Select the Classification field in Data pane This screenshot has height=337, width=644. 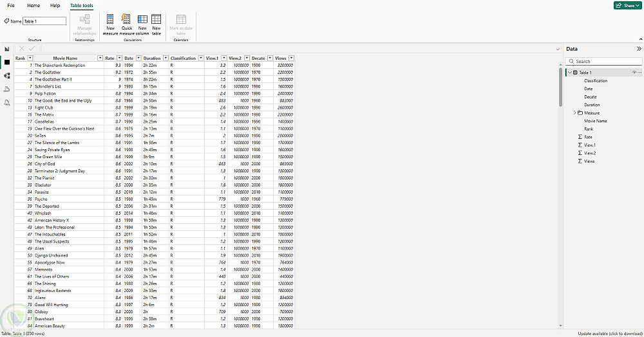[x=596, y=81]
